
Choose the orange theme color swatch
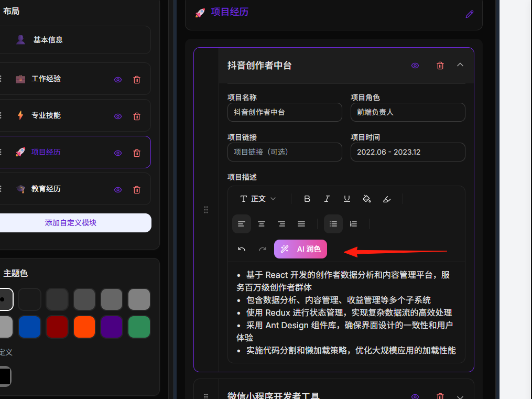(x=84, y=327)
